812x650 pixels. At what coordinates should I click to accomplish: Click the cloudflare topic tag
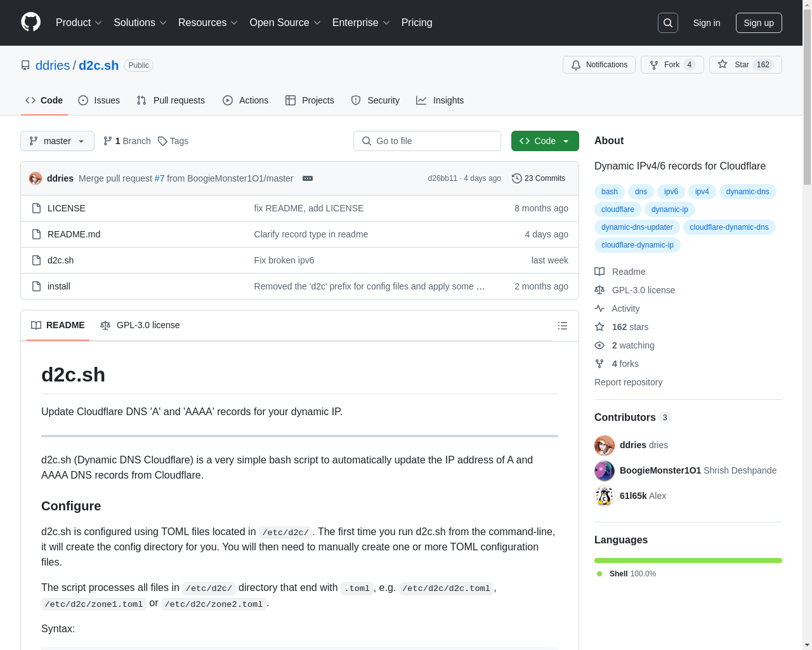[618, 209]
